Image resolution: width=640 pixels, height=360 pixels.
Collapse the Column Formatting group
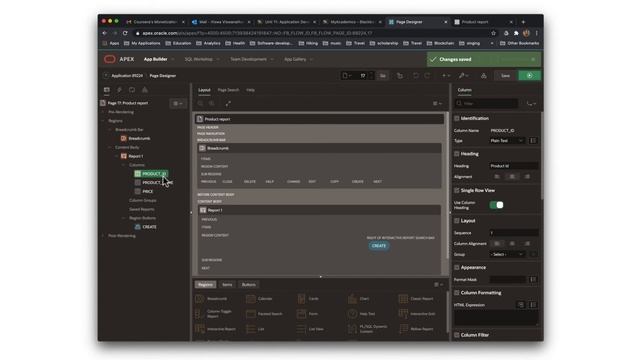[457, 293]
